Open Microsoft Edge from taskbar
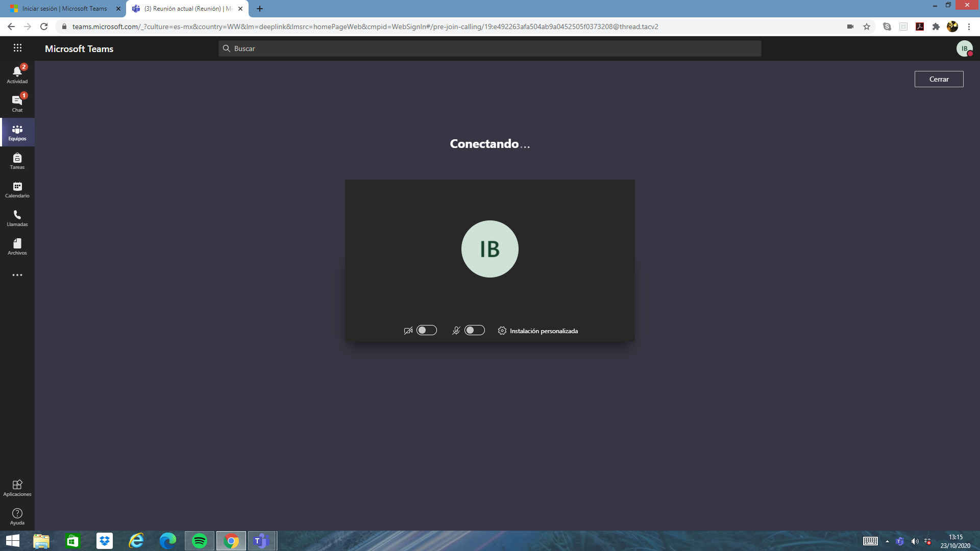The height and width of the screenshot is (551, 980). tap(168, 541)
